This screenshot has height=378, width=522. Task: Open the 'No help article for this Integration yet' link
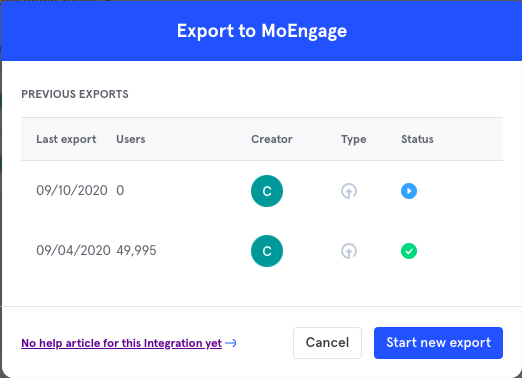121,343
